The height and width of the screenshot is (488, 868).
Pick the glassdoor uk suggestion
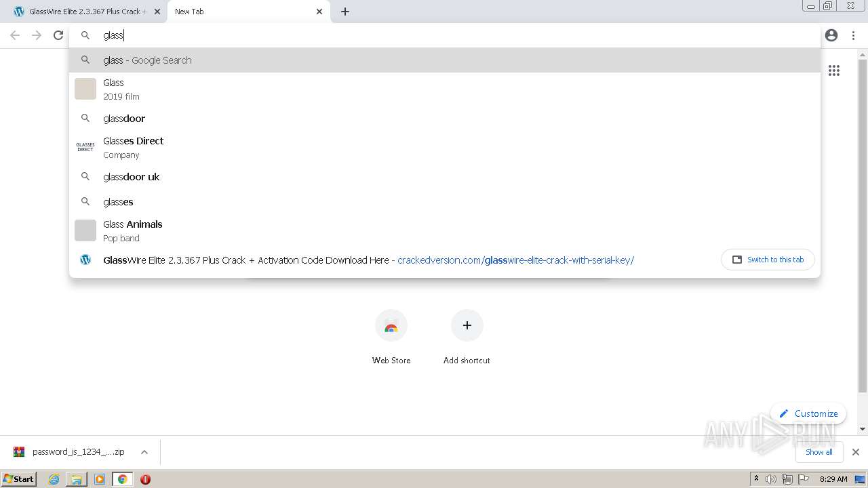coord(444,176)
